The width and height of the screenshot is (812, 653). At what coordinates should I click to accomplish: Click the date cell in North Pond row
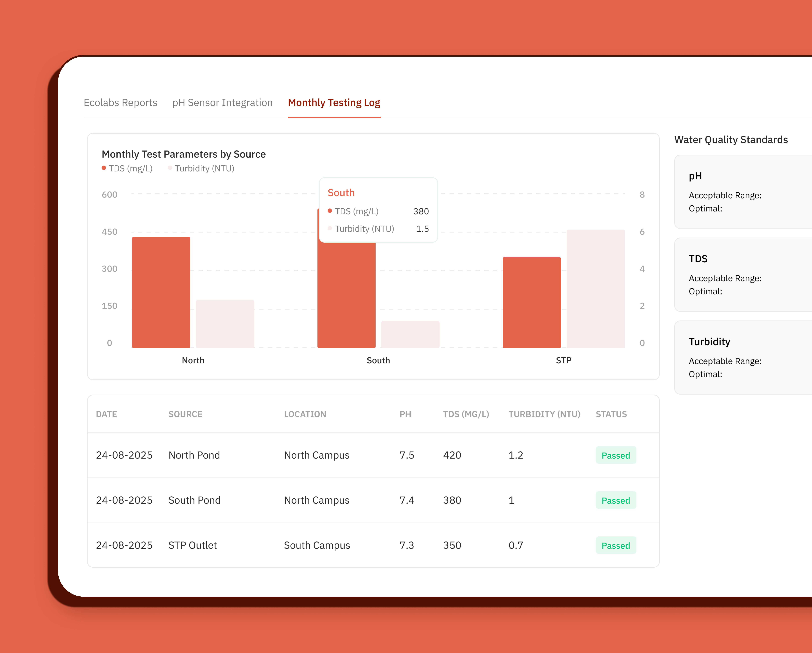pyautogui.click(x=124, y=455)
